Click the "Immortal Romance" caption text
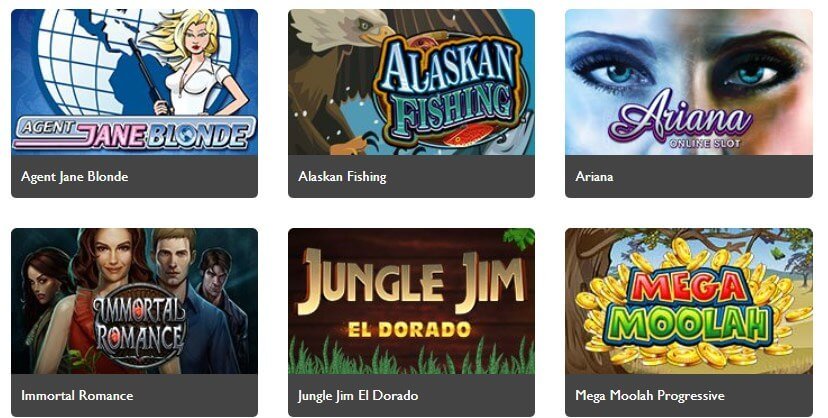 click(77, 395)
